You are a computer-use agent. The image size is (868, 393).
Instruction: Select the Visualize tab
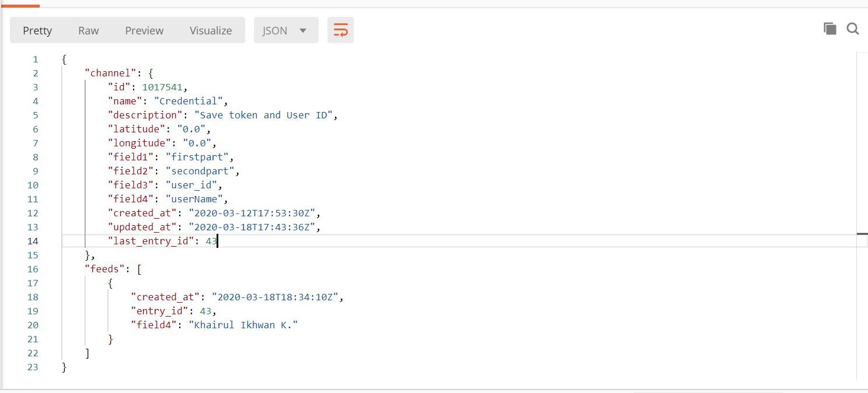pyautogui.click(x=211, y=30)
